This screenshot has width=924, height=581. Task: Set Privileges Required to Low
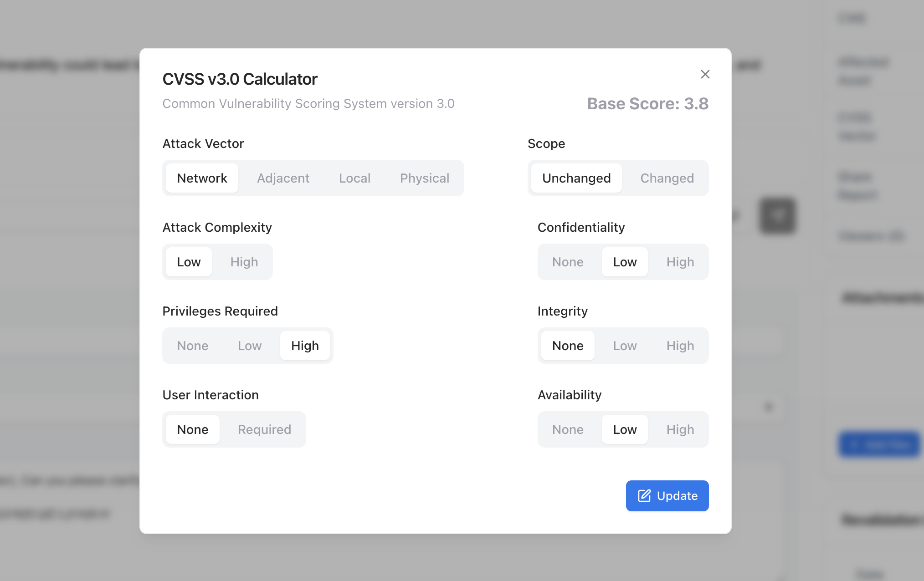(x=249, y=346)
